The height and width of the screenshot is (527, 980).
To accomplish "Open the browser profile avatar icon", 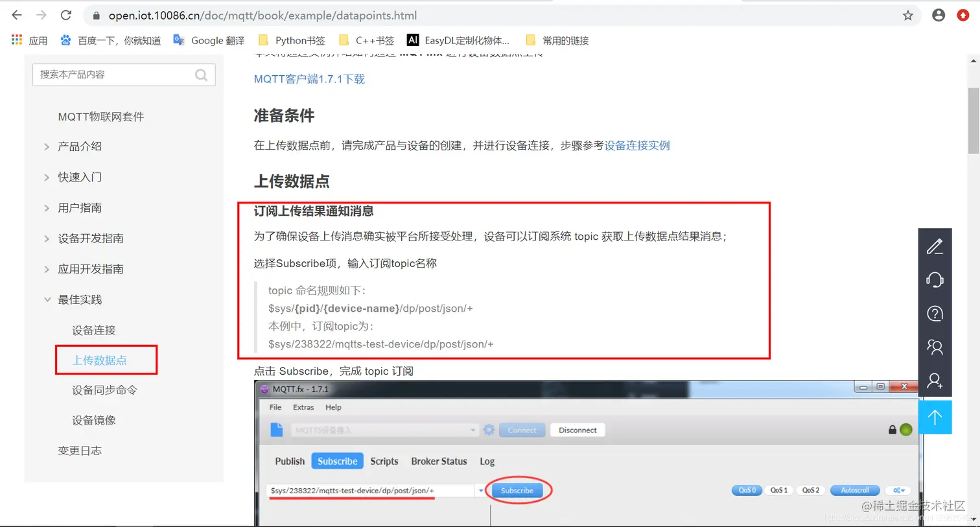I will (938, 15).
